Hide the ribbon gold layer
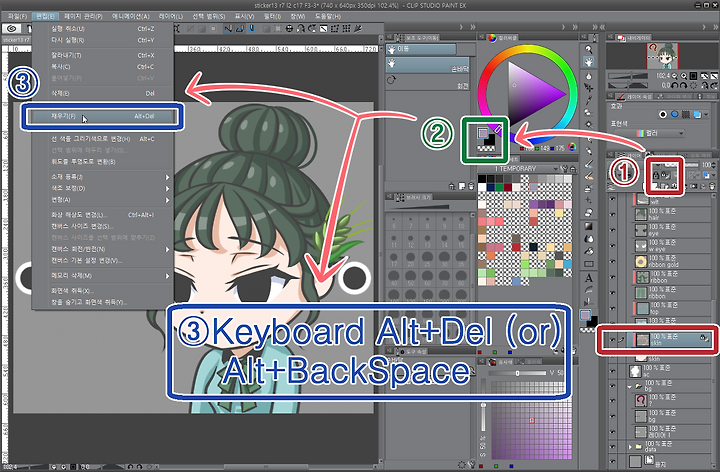Viewport: 720px width, 472px height. tap(612, 261)
